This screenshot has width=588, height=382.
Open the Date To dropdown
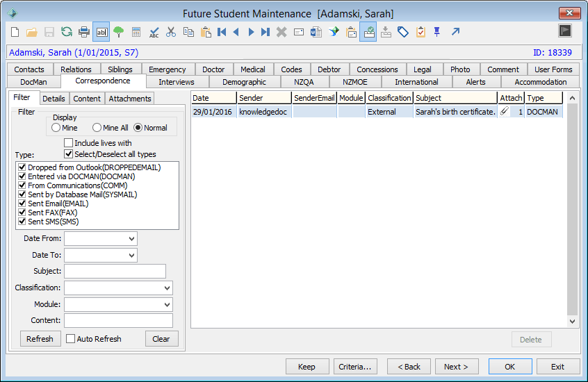click(x=131, y=256)
